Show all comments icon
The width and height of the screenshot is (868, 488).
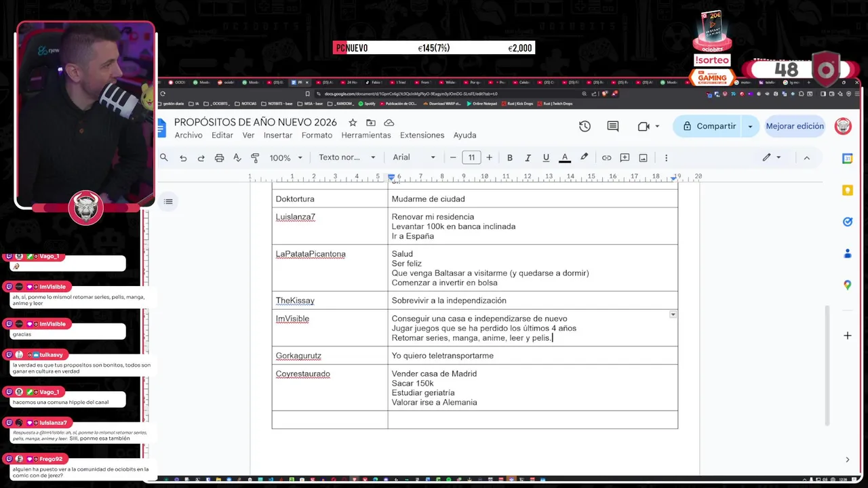click(x=613, y=126)
